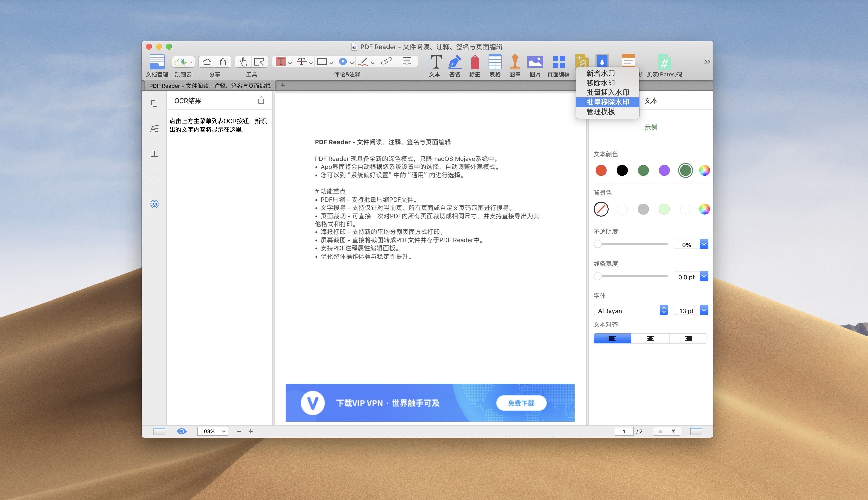
Task: Click the 示例 sample link
Action: [651, 127]
